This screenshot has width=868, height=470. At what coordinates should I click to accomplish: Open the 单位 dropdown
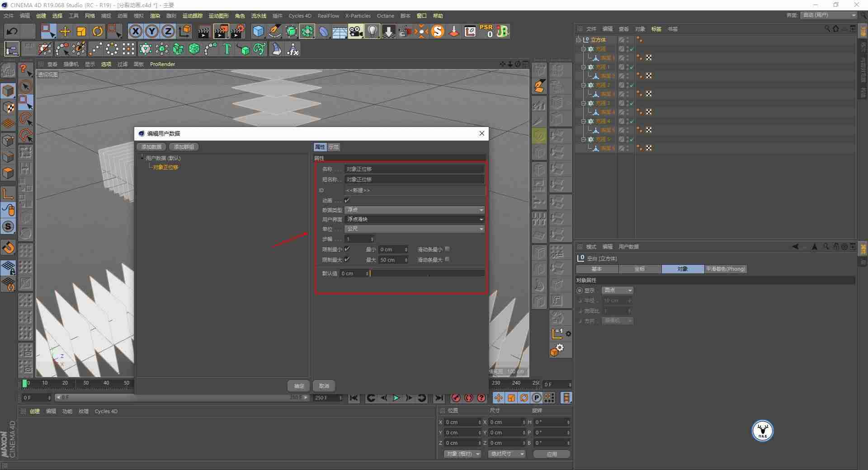[415, 229]
